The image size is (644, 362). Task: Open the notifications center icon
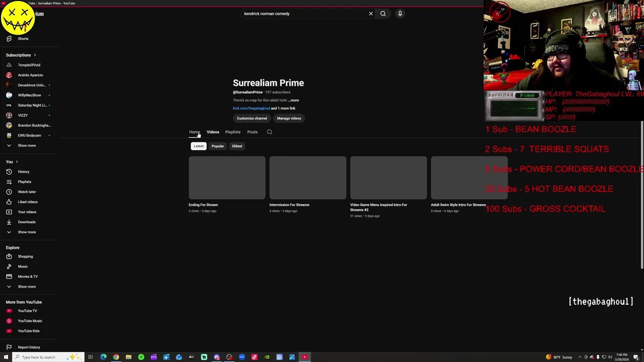point(636,357)
